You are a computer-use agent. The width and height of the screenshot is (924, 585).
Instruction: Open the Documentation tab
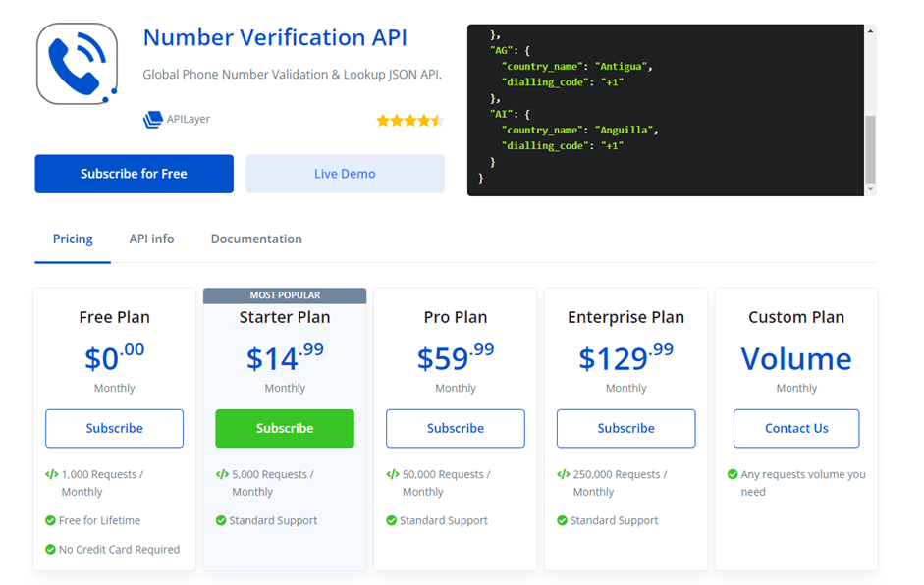[x=256, y=239]
